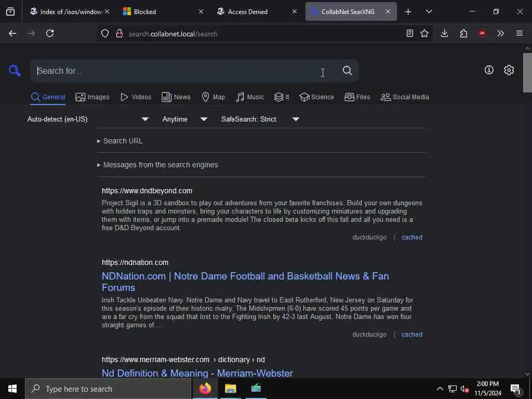Image resolution: width=532 pixels, height=399 pixels.
Task: Open the Extensions puzzle icon
Action: point(463,33)
